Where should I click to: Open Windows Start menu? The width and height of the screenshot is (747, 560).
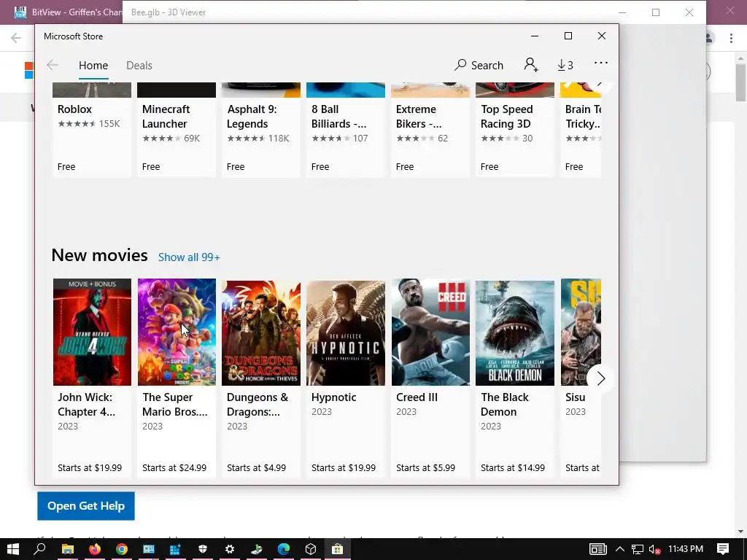pyautogui.click(x=13, y=549)
